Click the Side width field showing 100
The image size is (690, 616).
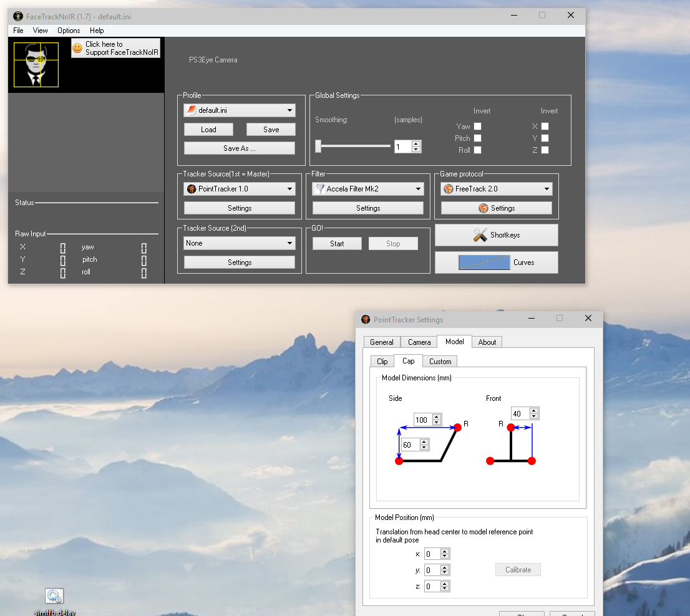point(422,420)
